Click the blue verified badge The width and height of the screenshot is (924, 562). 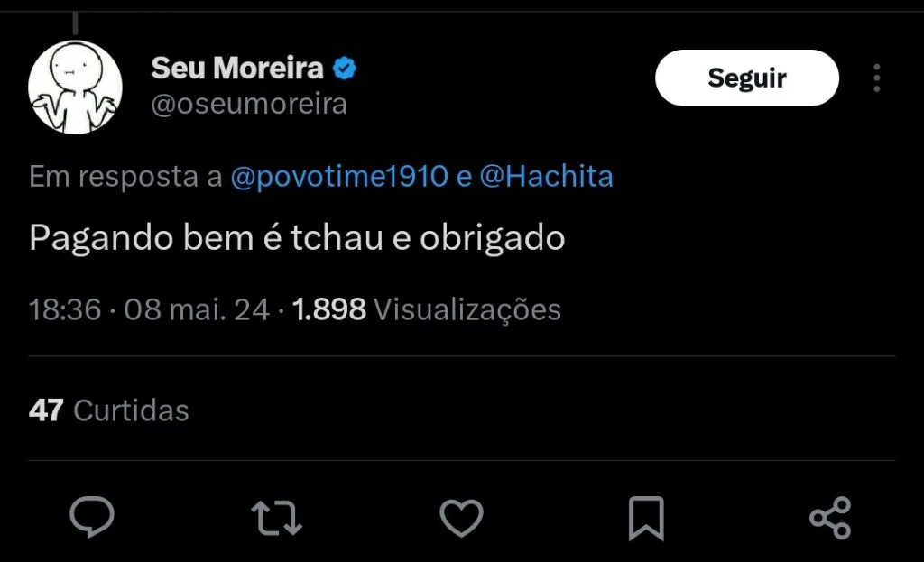coord(346,68)
